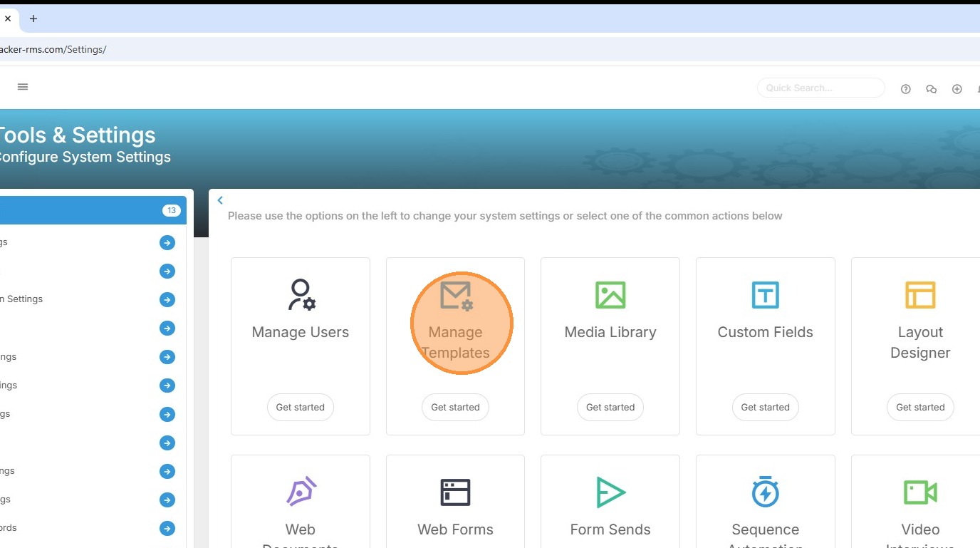Expand the sidebar item ending in 'ords'
This screenshot has height=548, width=980.
[167, 528]
